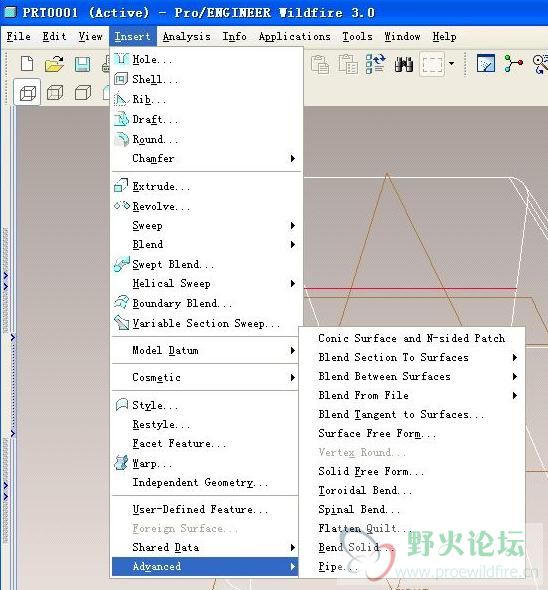
Task: Click the binoculars Find icon
Action: pos(403,64)
